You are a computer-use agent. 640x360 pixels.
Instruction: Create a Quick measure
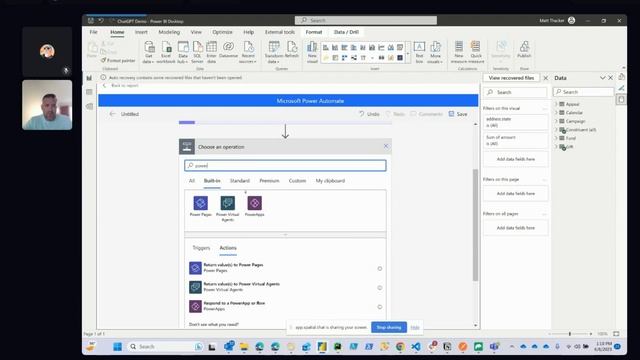476,52
